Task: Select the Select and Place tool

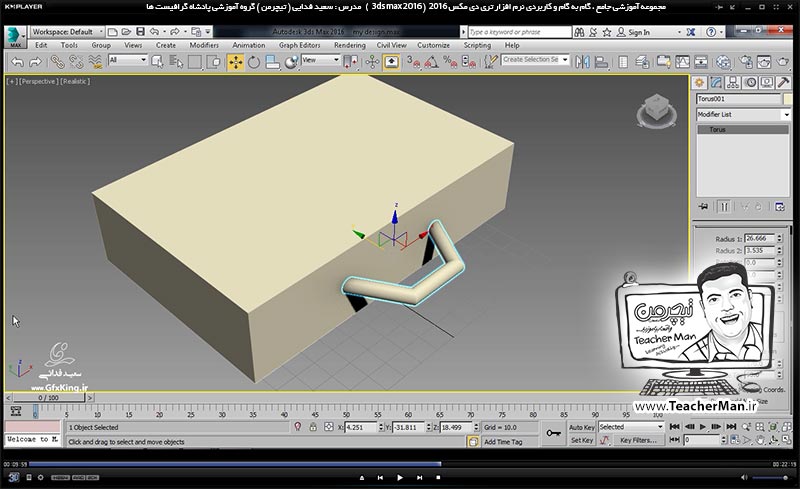Action: coord(291,62)
